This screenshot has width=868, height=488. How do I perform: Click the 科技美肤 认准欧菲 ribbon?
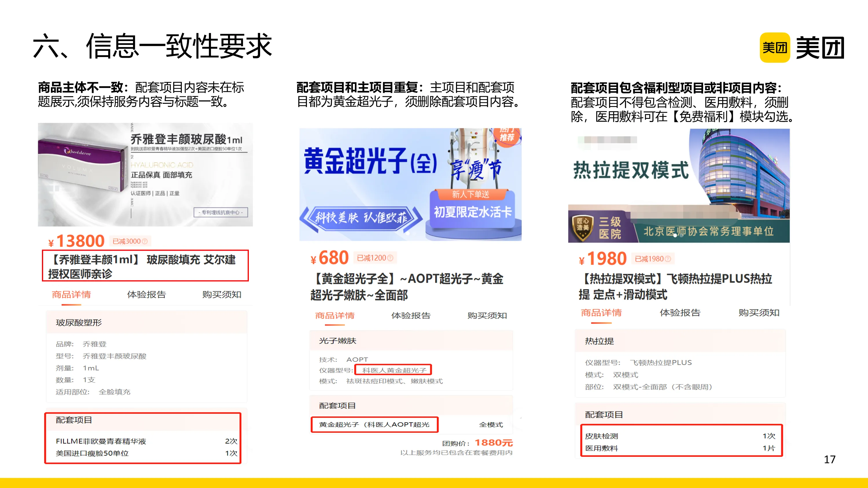(361, 219)
